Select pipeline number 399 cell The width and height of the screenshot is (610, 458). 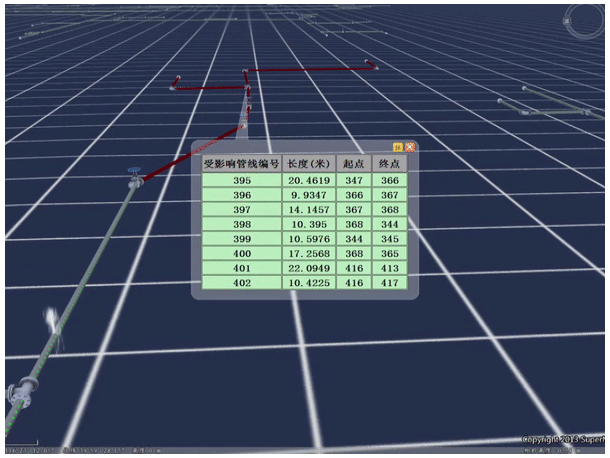[x=242, y=239]
